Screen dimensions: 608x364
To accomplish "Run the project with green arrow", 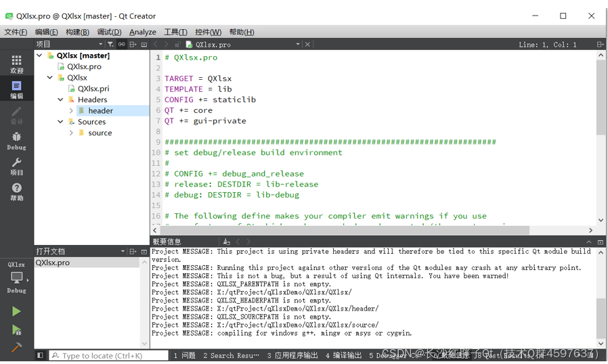I will click(x=16, y=311).
